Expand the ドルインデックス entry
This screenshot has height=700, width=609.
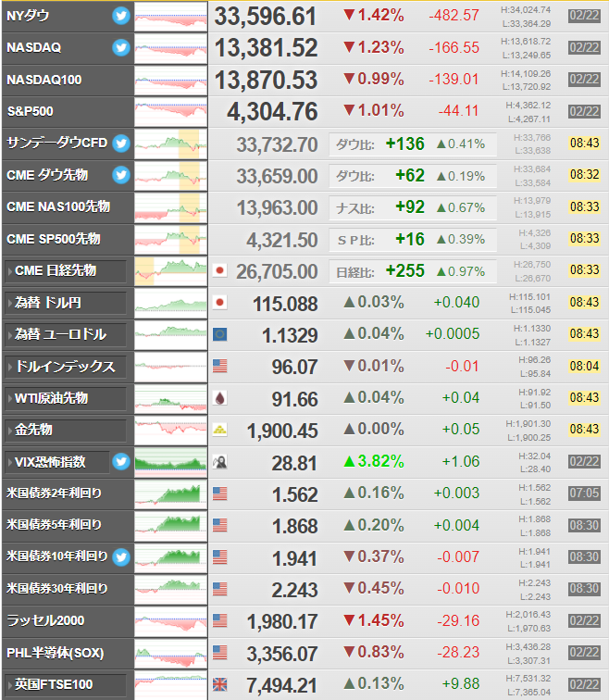click(x=65, y=367)
